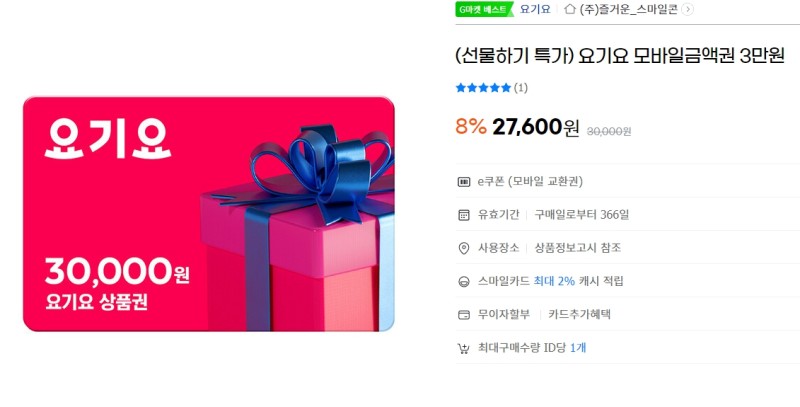This screenshot has width=800, height=407.
Task: Click the five blue star rating
Action: (x=483, y=88)
